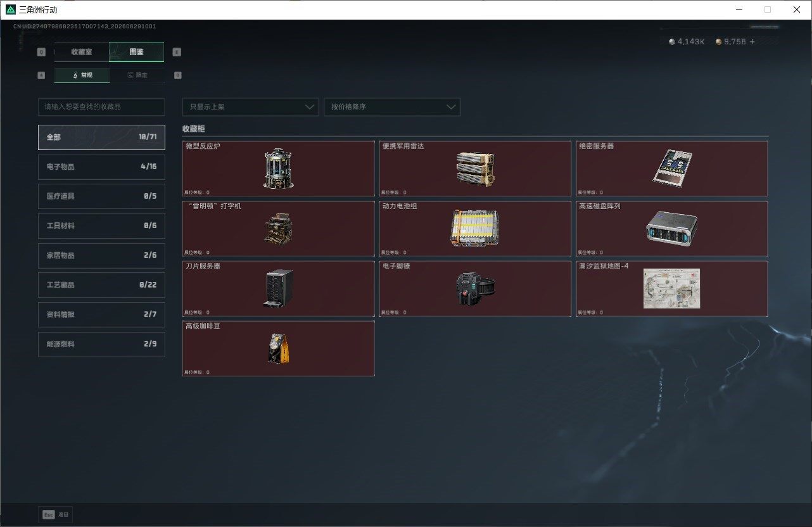Open the 只显示上架 filter dropdown
The image size is (812, 527).
pos(250,107)
